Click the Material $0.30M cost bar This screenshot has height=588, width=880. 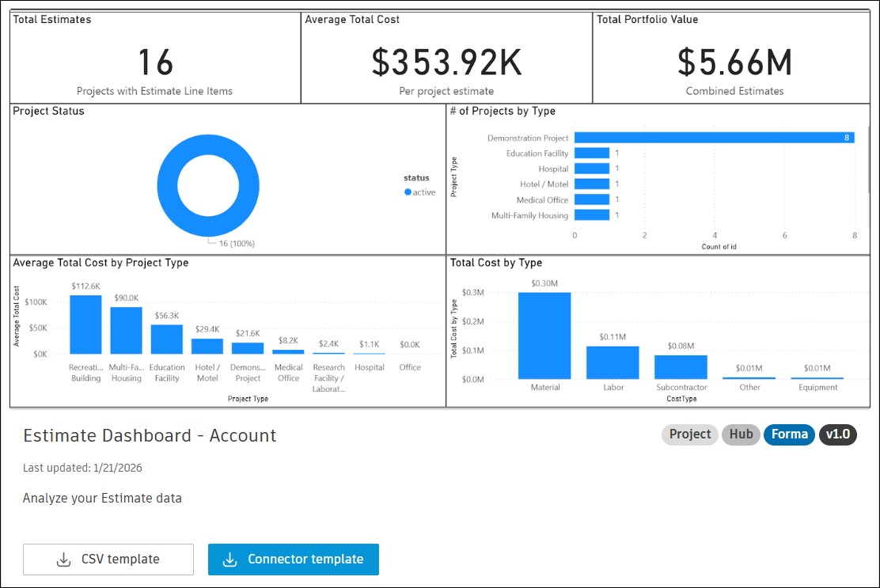544,336
